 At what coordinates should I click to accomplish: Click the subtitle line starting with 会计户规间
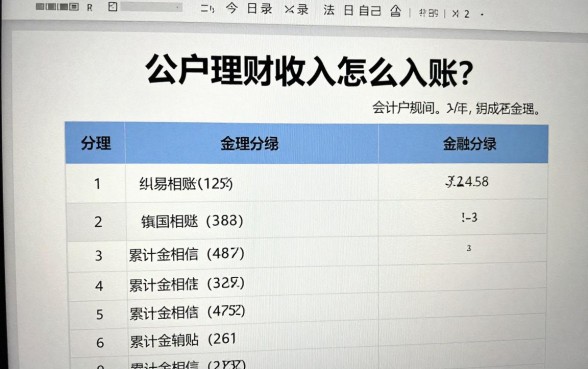(x=456, y=108)
